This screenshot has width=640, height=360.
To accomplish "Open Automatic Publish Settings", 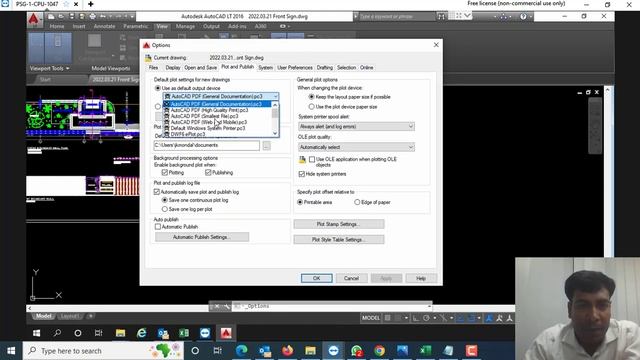I will [x=202, y=237].
